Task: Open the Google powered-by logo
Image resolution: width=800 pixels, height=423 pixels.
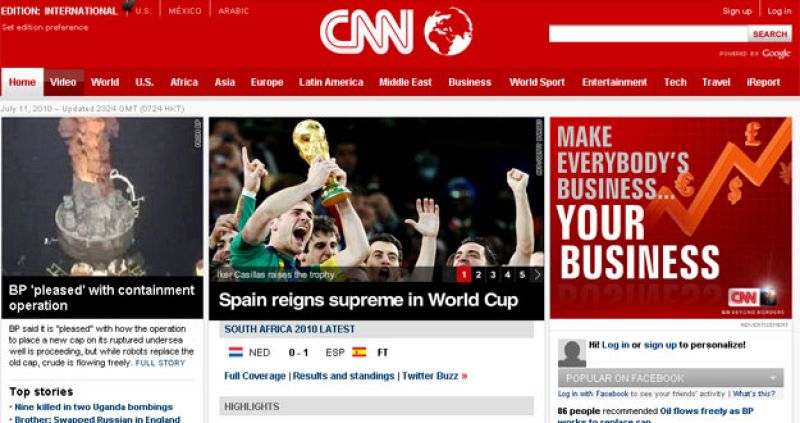Action: click(x=776, y=53)
